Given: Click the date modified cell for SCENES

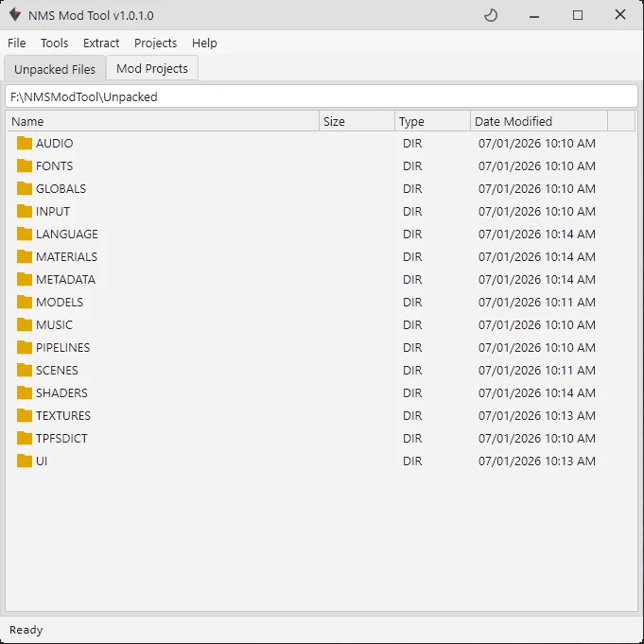Looking at the screenshot, I should (x=537, y=370).
